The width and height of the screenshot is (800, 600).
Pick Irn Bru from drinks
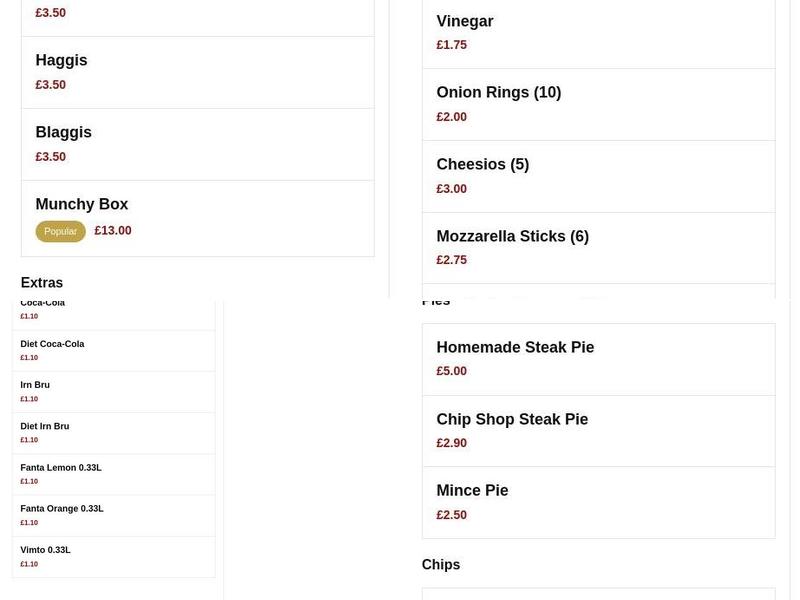35,385
